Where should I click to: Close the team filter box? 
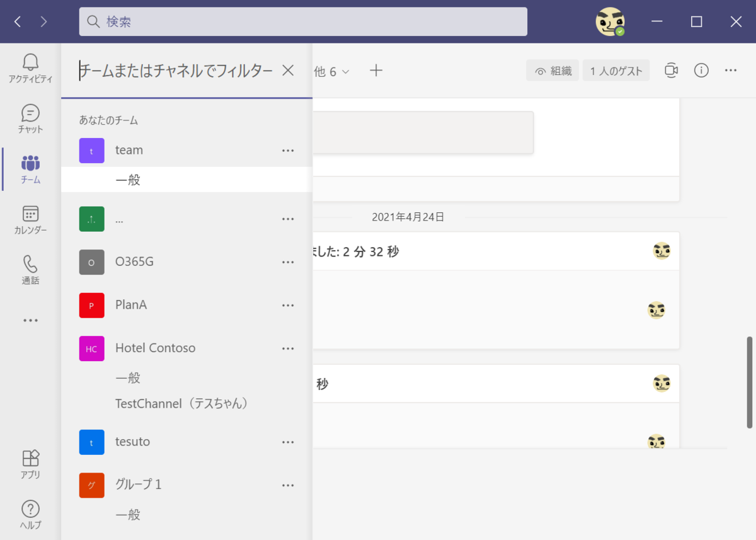click(288, 71)
